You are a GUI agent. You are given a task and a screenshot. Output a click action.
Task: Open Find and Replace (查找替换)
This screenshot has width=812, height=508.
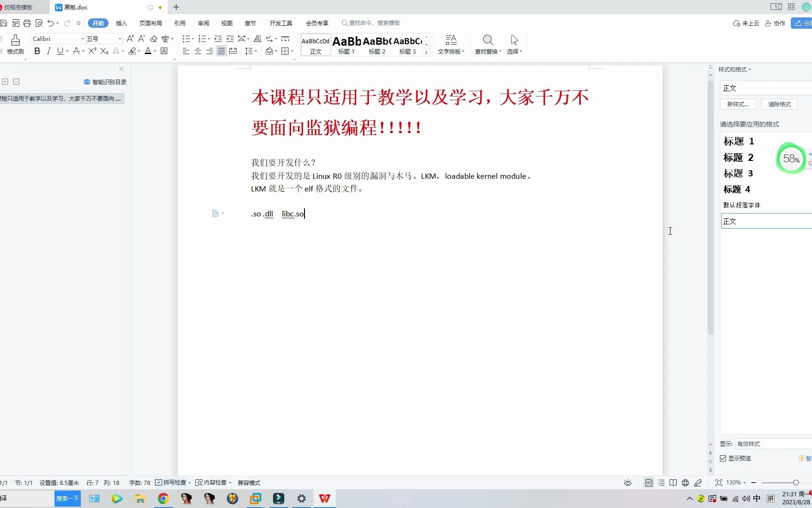(x=488, y=45)
